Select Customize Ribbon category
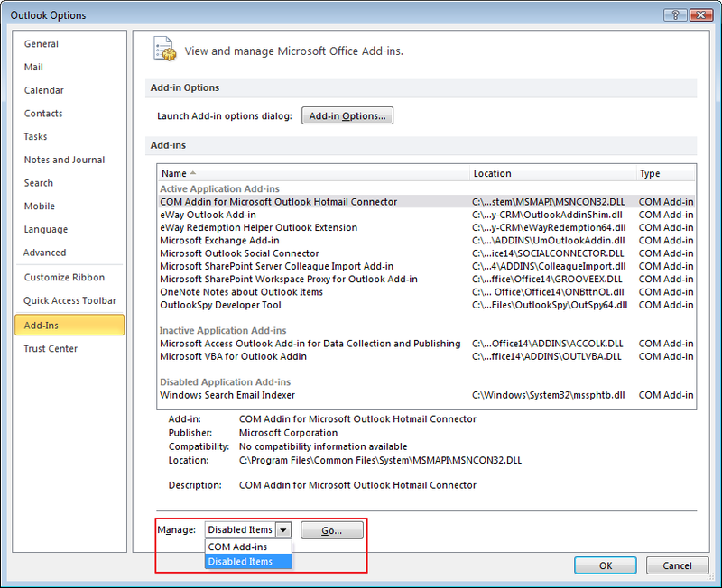Image resolution: width=722 pixels, height=588 pixels. 69,278
